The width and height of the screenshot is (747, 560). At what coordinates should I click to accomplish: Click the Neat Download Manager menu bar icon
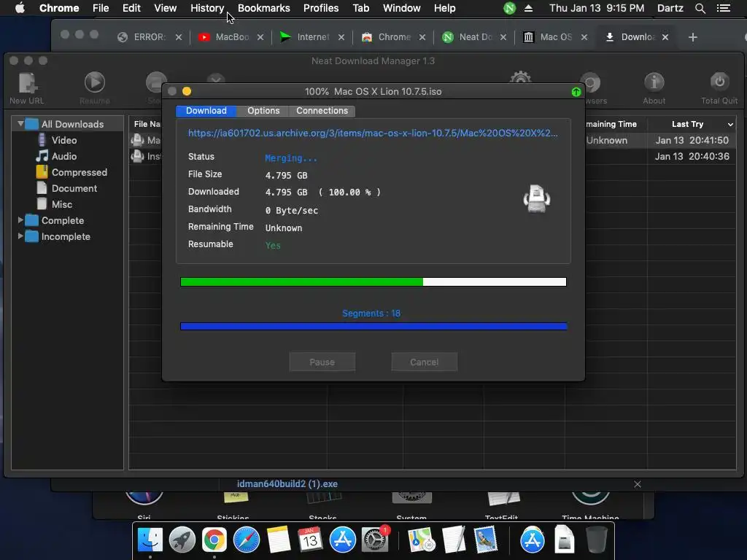509,8
